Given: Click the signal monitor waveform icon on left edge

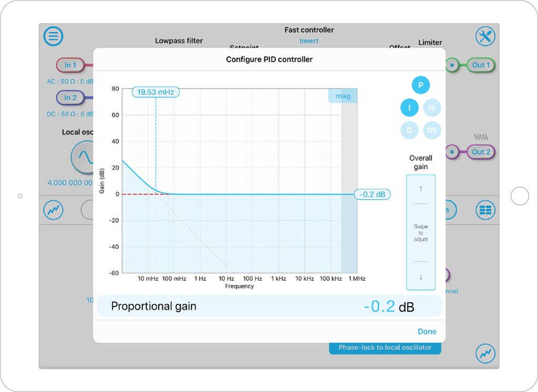Looking at the screenshot, I should 53,210.
